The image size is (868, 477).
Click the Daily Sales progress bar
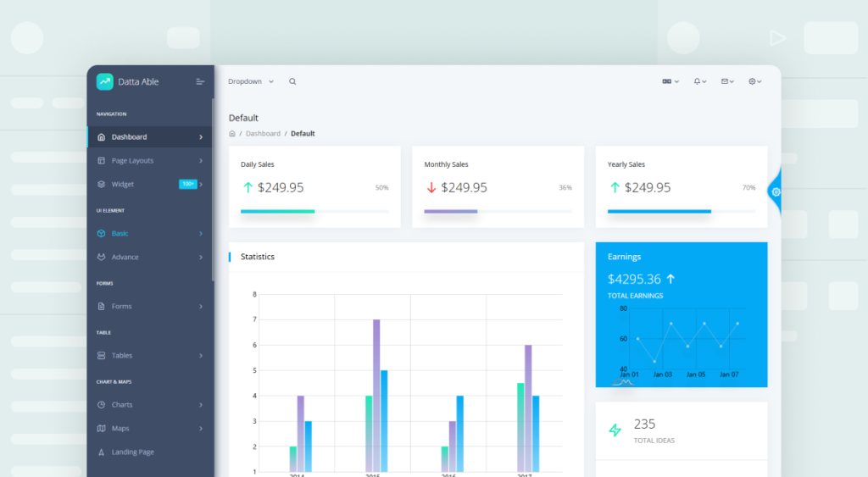click(x=314, y=211)
